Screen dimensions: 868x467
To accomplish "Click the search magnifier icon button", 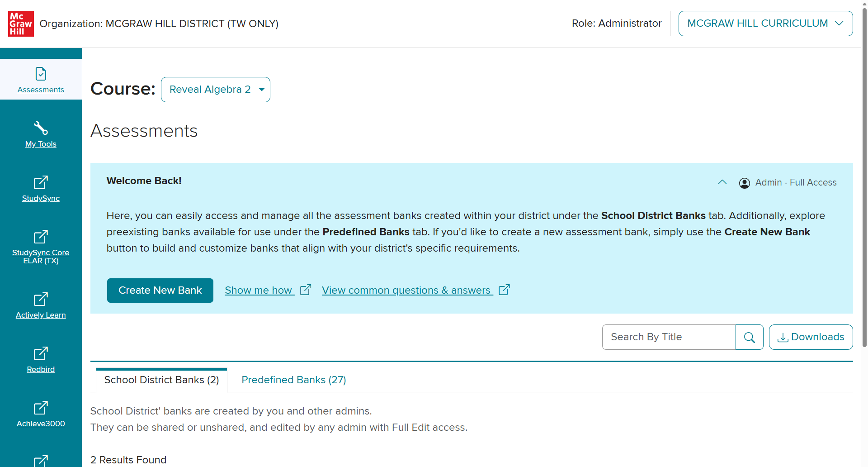I will pyautogui.click(x=750, y=337).
